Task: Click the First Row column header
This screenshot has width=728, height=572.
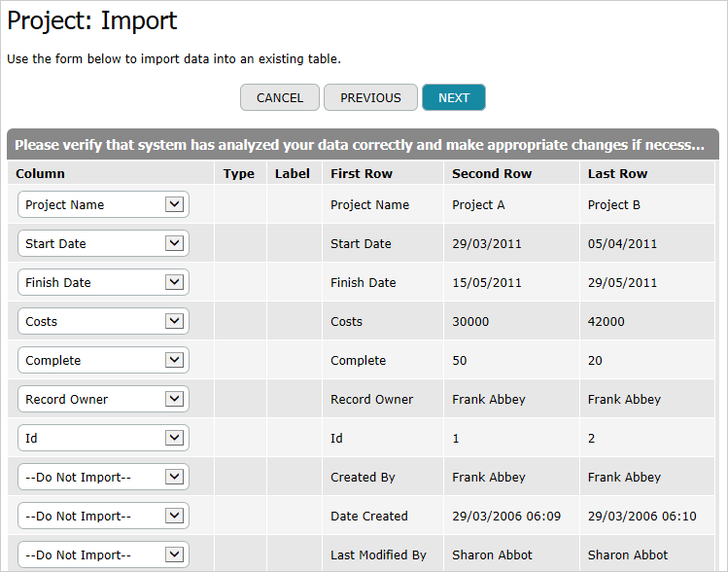Action: (x=361, y=173)
